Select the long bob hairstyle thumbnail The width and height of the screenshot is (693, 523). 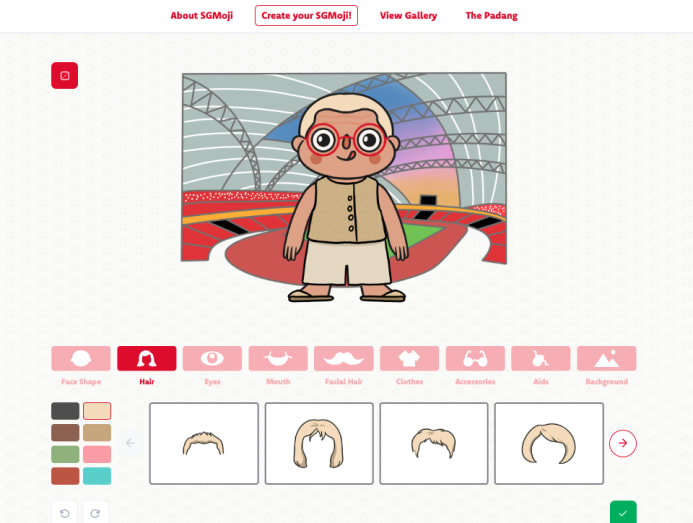click(319, 443)
